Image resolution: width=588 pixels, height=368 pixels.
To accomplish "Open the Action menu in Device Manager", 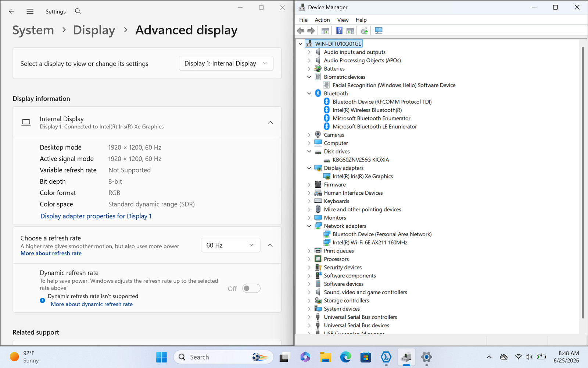I will [322, 20].
